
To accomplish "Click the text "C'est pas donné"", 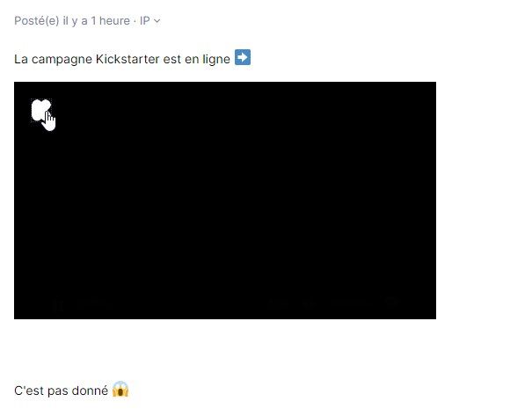I will (61, 390).
